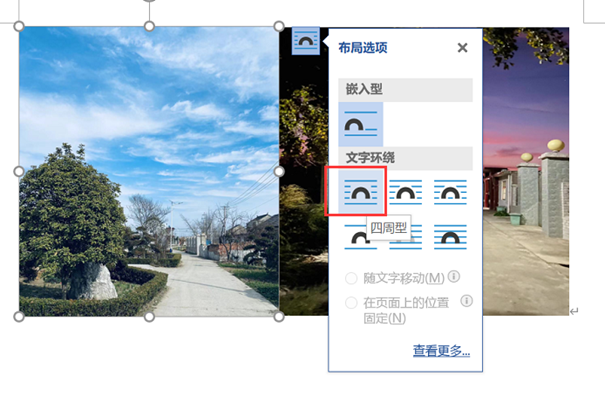Select 随文字移动(M) radio option
The image size is (605, 396).
point(351,278)
